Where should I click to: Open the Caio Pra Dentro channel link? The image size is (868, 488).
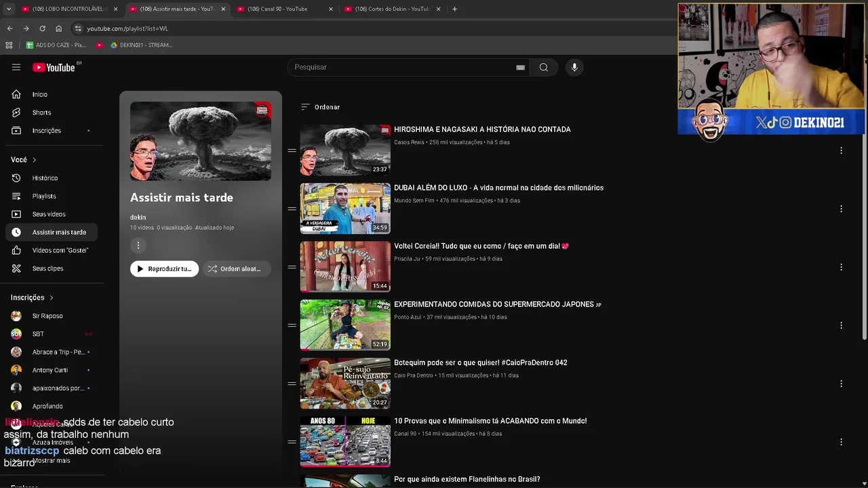(x=414, y=375)
